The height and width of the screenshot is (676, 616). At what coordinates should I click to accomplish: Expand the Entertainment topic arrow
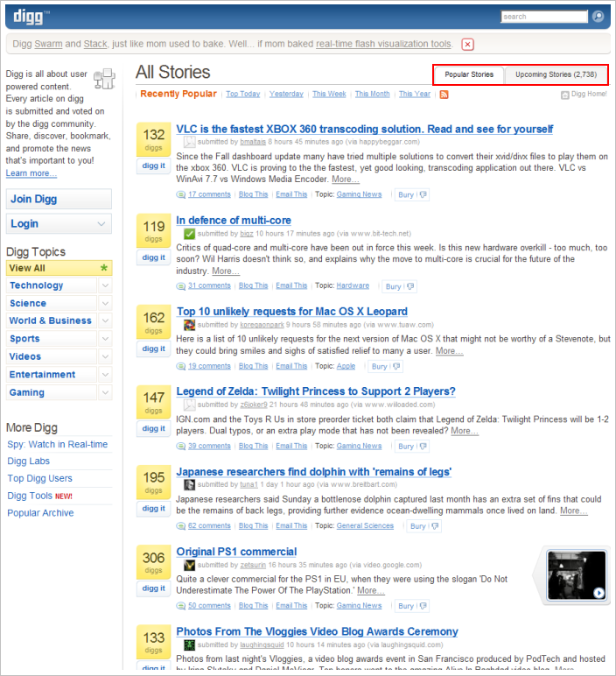coord(105,375)
